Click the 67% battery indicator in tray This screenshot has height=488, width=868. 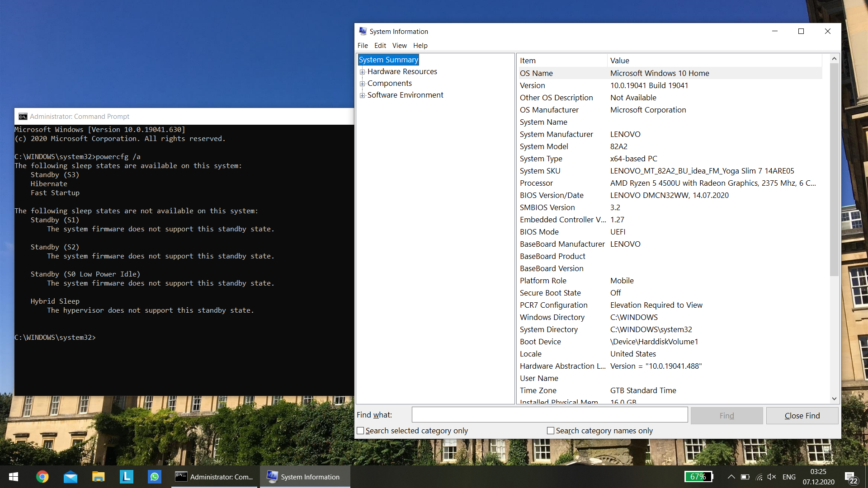click(x=698, y=477)
